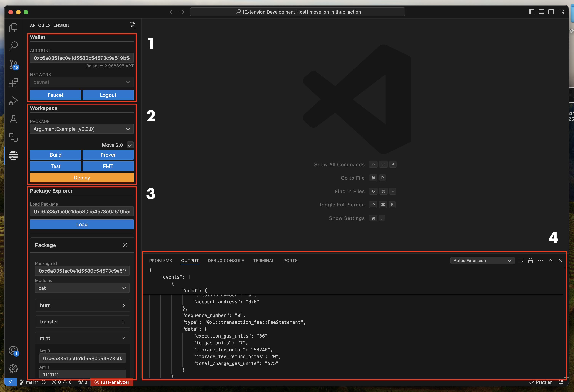The height and width of the screenshot is (392, 574).
Task: Close the bottom output panel
Action: pos(560,261)
